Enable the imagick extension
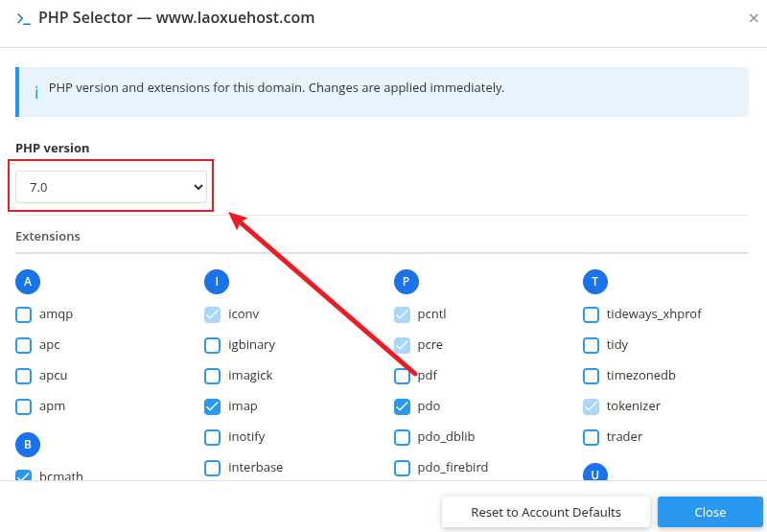767x532 pixels. (x=213, y=376)
